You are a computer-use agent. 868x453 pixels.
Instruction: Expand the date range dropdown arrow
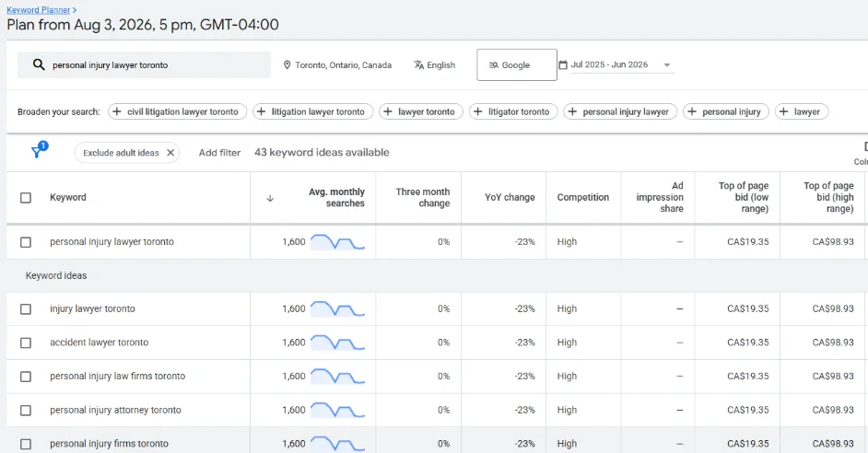(667, 65)
